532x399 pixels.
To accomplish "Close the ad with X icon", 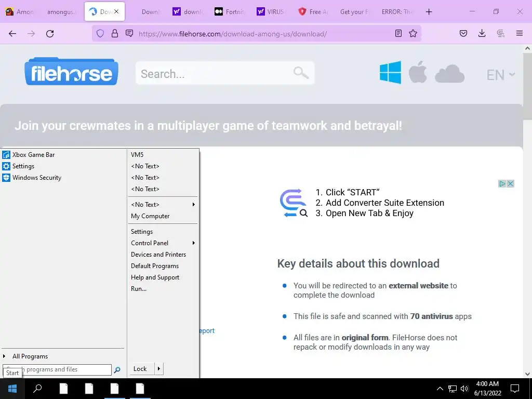I will coord(510,183).
